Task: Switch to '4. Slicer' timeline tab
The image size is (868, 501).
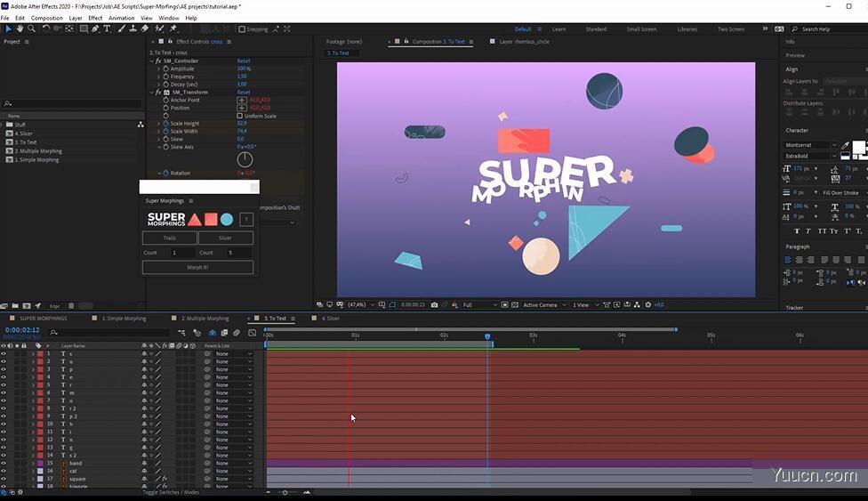Action: click(x=331, y=319)
